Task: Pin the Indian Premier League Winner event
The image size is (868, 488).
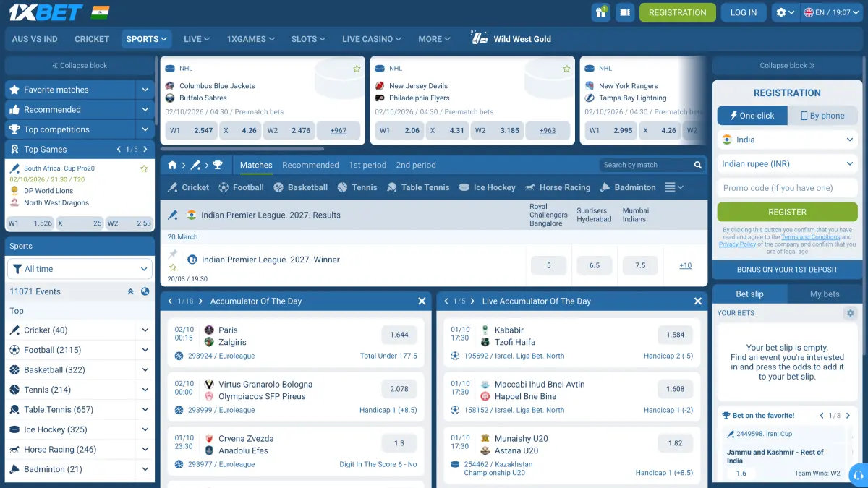Action: tap(173, 254)
